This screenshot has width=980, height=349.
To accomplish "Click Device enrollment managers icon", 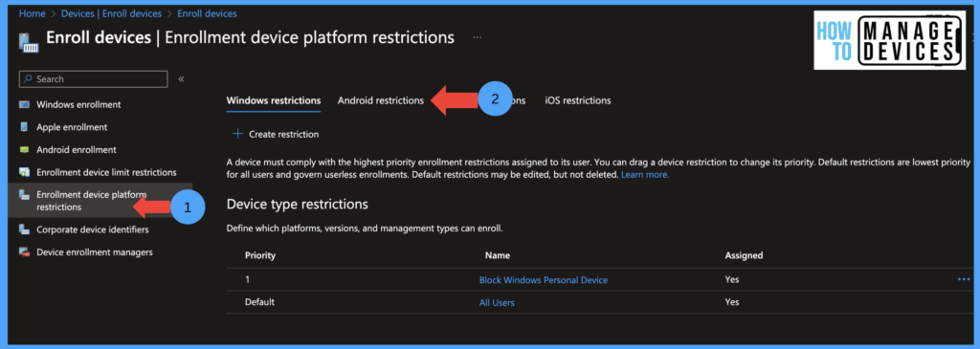I will coord(24,252).
